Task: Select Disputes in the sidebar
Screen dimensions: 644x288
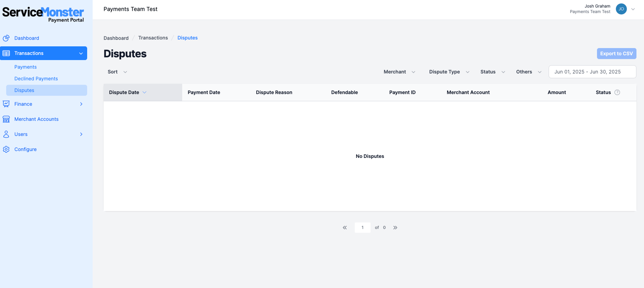Action: (47, 90)
